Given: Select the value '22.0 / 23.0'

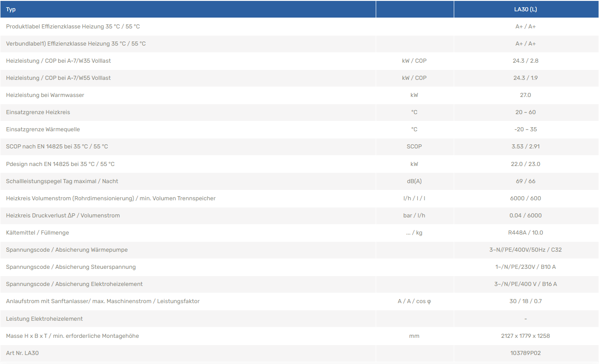Looking at the screenshot, I should 525,164.
